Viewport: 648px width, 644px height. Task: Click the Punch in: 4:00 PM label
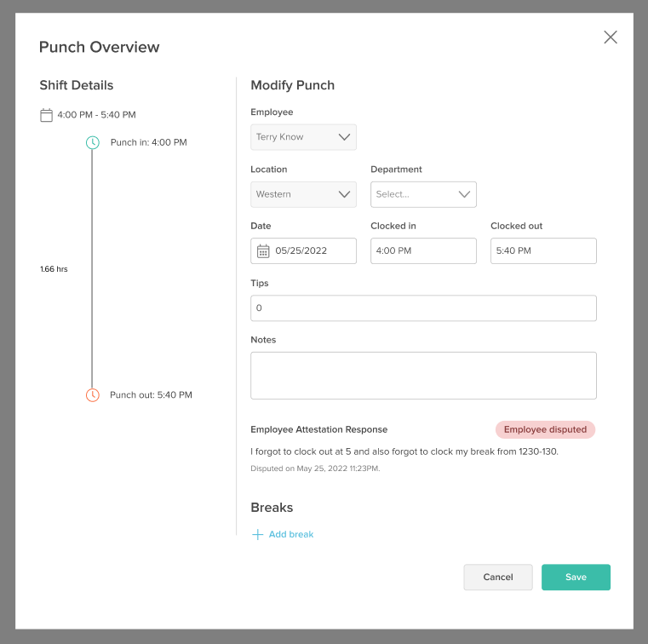[148, 142]
